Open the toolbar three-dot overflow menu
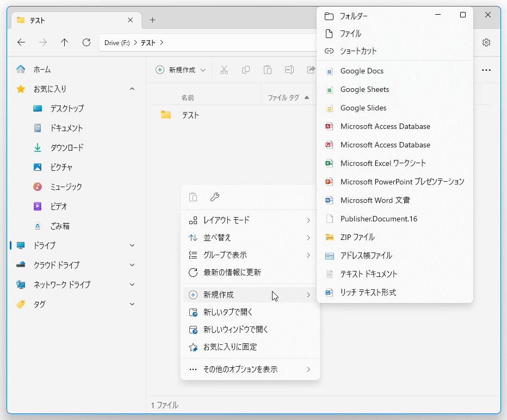The image size is (507, 420). click(486, 70)
